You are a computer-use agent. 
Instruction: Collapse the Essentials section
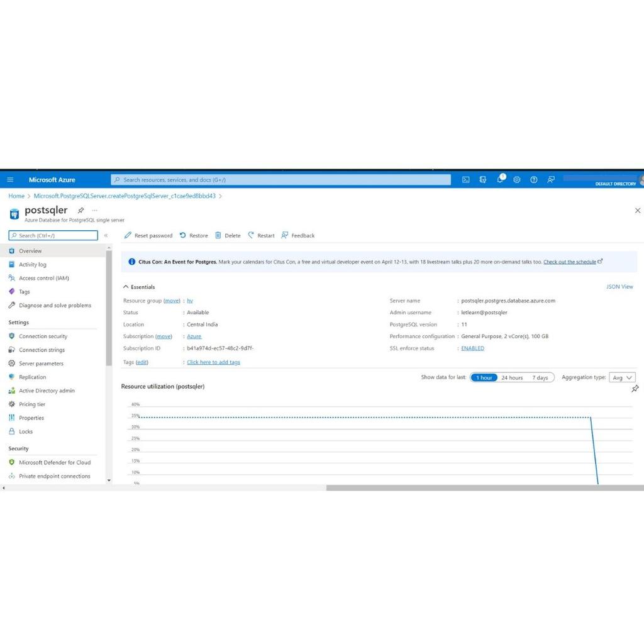tap(139, 287)
